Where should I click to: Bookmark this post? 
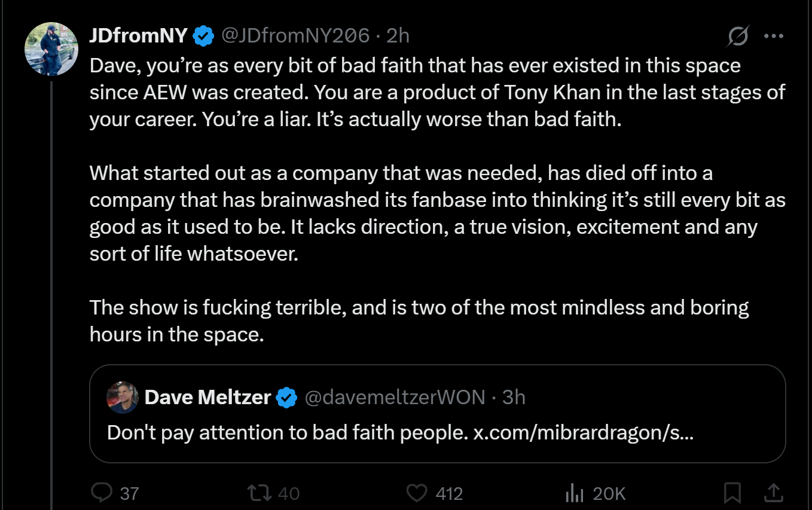[x=732, y=493]
